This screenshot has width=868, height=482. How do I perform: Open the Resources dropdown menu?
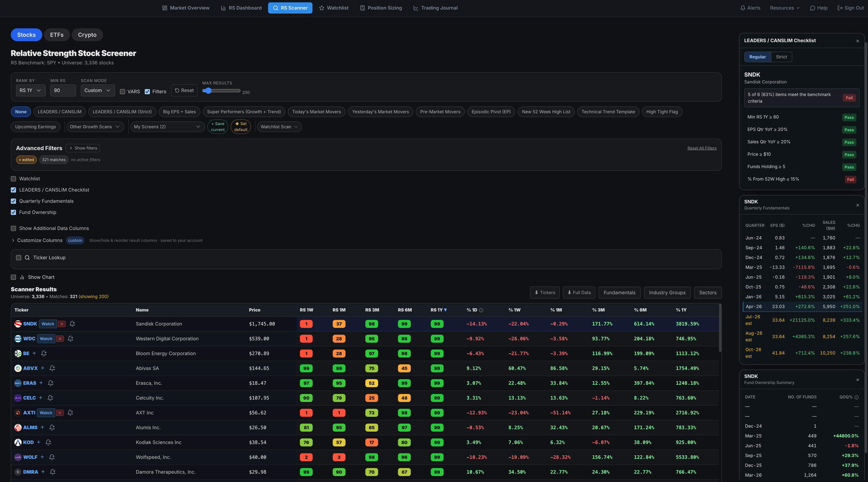tap(784, 8)
